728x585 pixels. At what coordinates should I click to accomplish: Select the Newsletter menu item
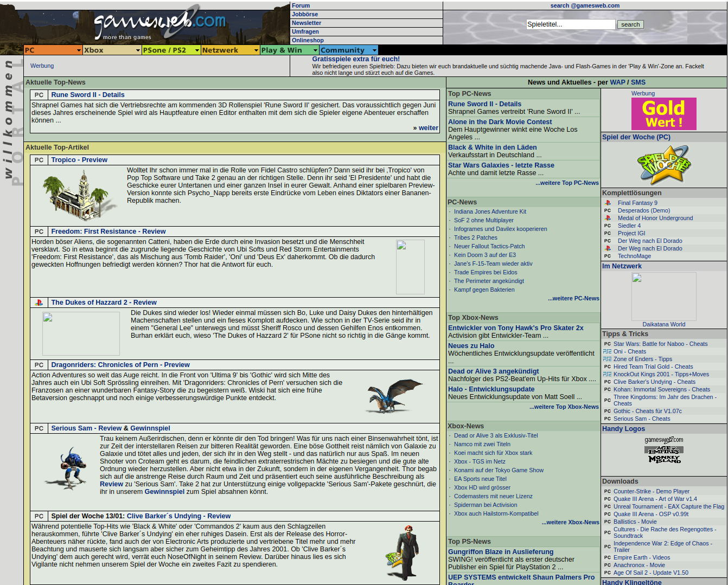click(x=306, y=23)
